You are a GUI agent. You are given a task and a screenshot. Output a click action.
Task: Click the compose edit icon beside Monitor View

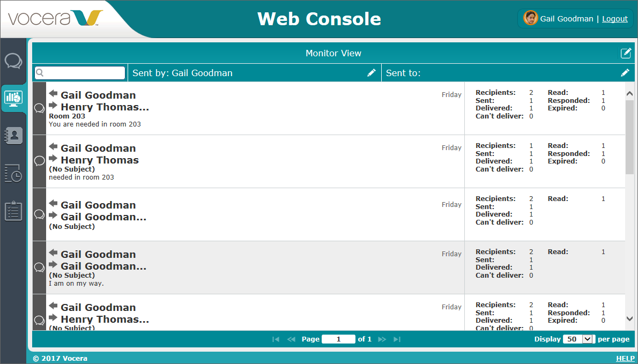(626, 53)
